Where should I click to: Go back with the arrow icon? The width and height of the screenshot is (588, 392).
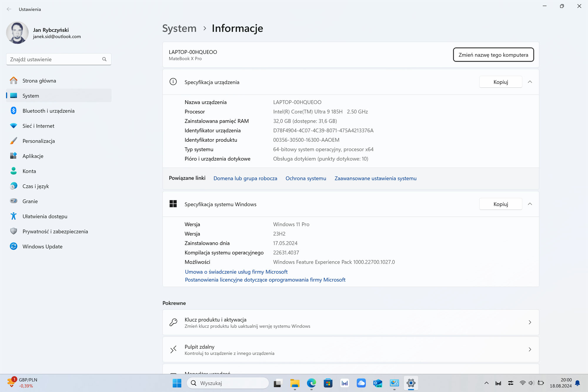[9, 9]
